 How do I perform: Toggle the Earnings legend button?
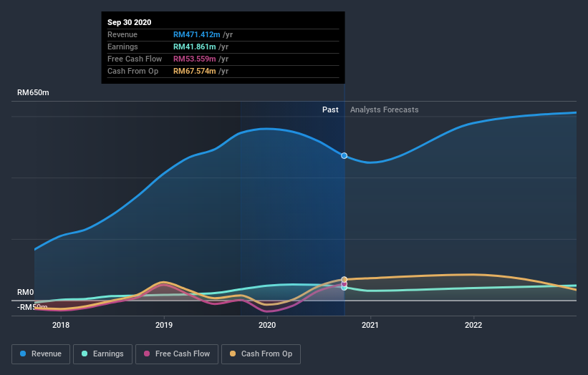(102, 354)
